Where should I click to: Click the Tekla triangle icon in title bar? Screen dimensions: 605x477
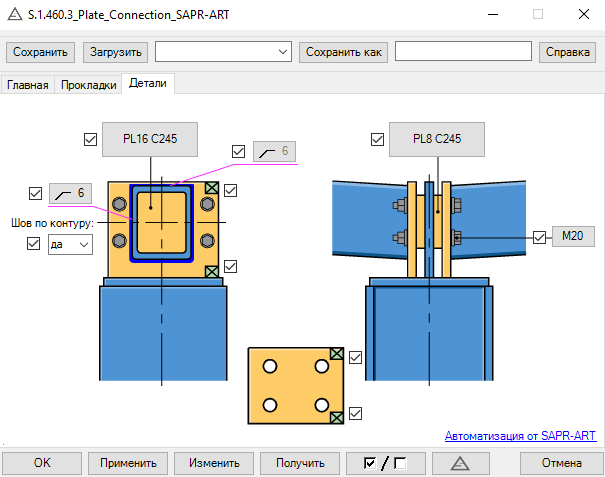coord(15,15)
